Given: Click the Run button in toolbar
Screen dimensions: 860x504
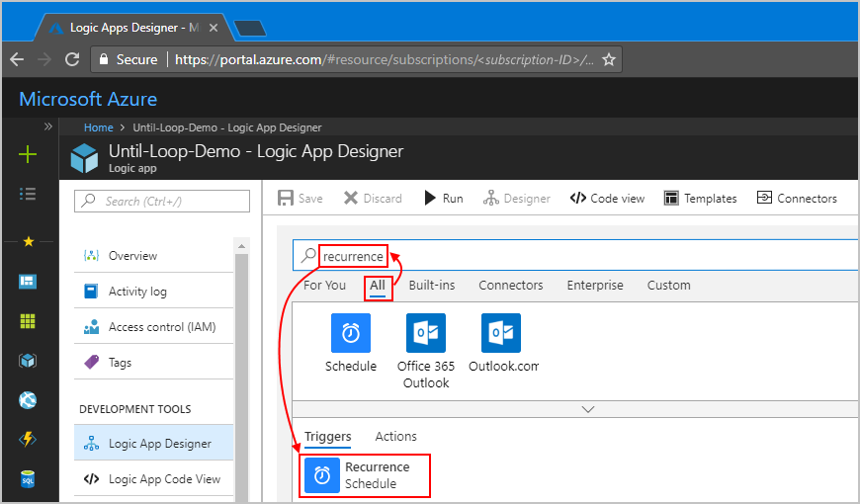Looking at the screenshot, I should tap(443, 199).
